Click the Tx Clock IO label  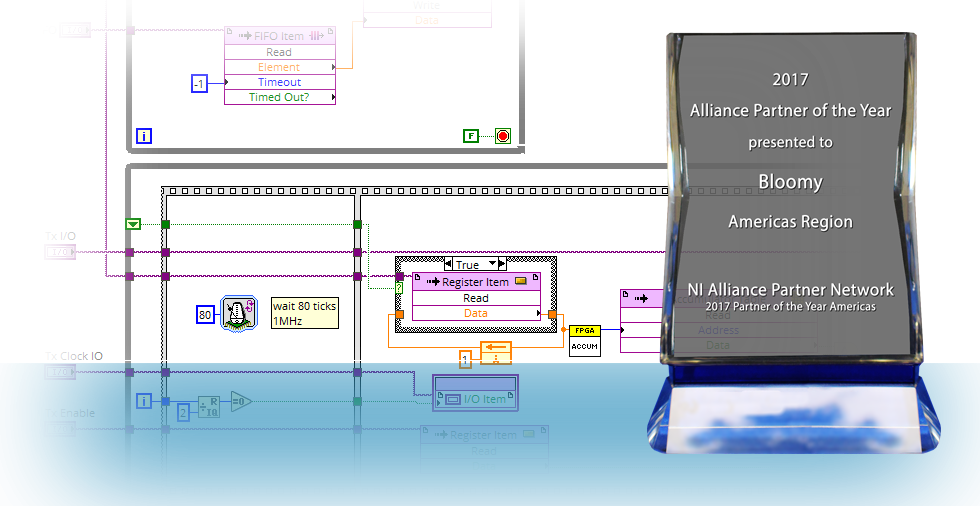point(74,355)
